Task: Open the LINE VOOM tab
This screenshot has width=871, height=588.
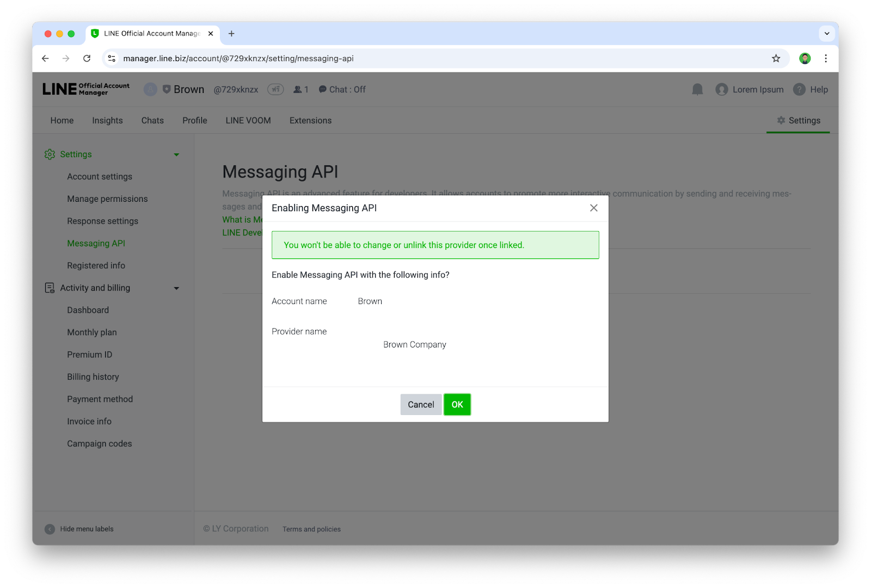Action: click(248, 120)
